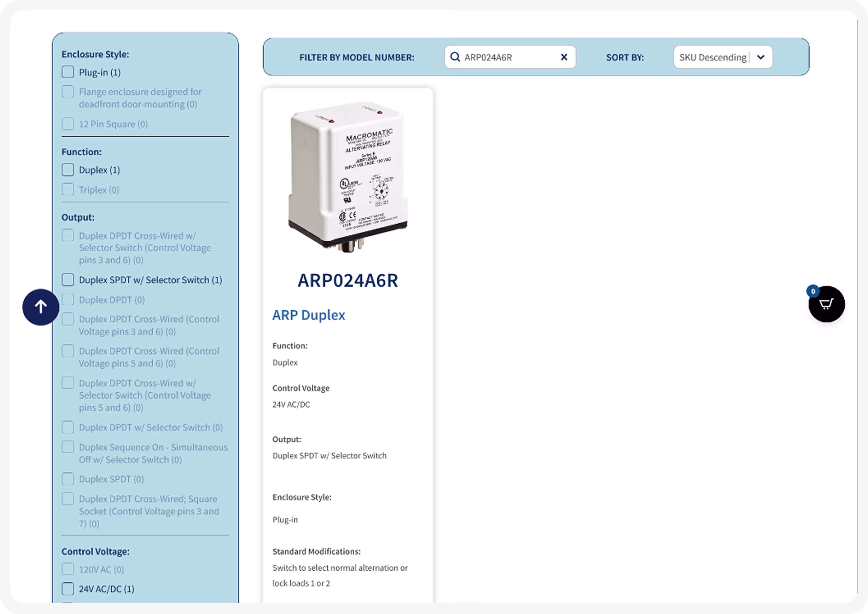The image size is (868, 614).
Task: Clear the model number filter with X
Action: click(x=564, y=57)
